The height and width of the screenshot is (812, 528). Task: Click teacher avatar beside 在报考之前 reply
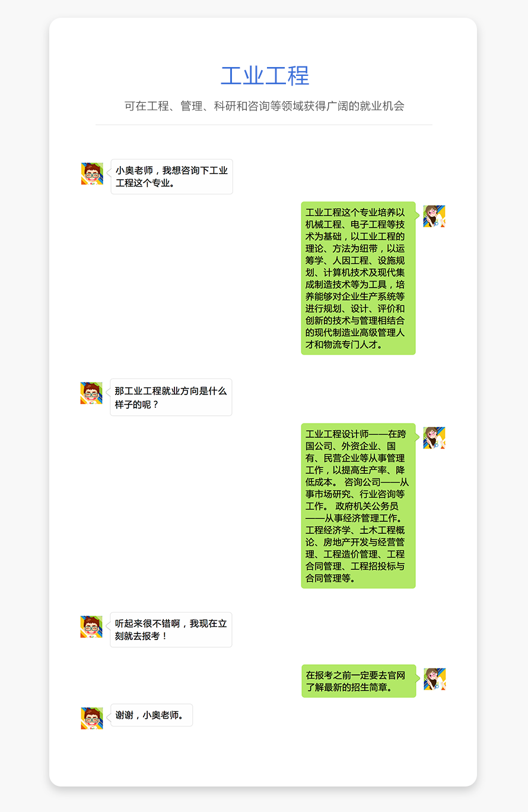point(435,679)
